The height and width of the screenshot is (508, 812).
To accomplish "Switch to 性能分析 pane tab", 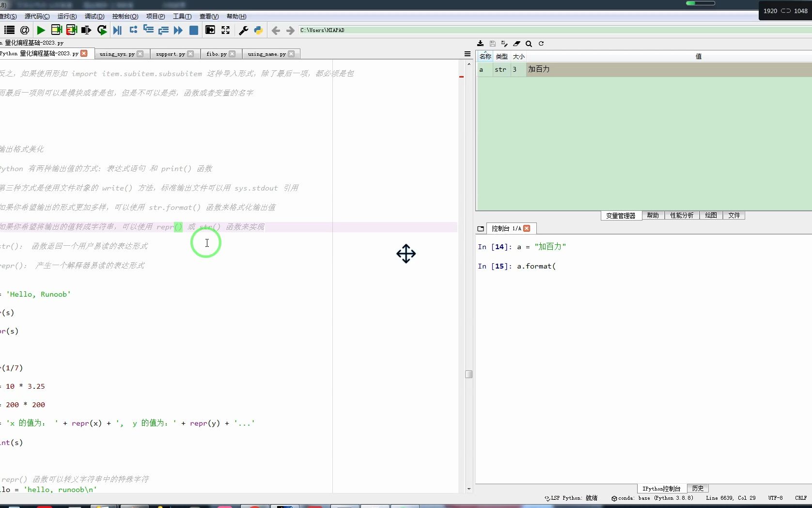I will (682, 216).
